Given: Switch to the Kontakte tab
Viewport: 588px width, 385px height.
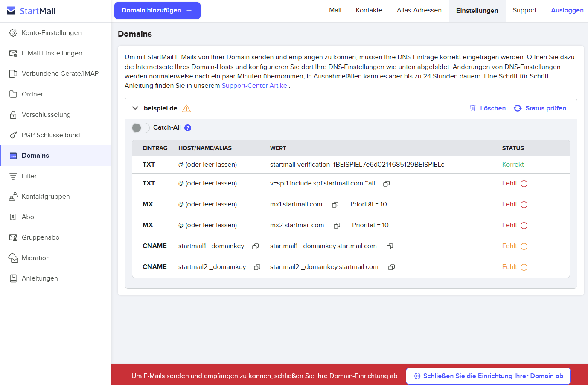Looking at the screenshot, I should click(x=369, y=10).
